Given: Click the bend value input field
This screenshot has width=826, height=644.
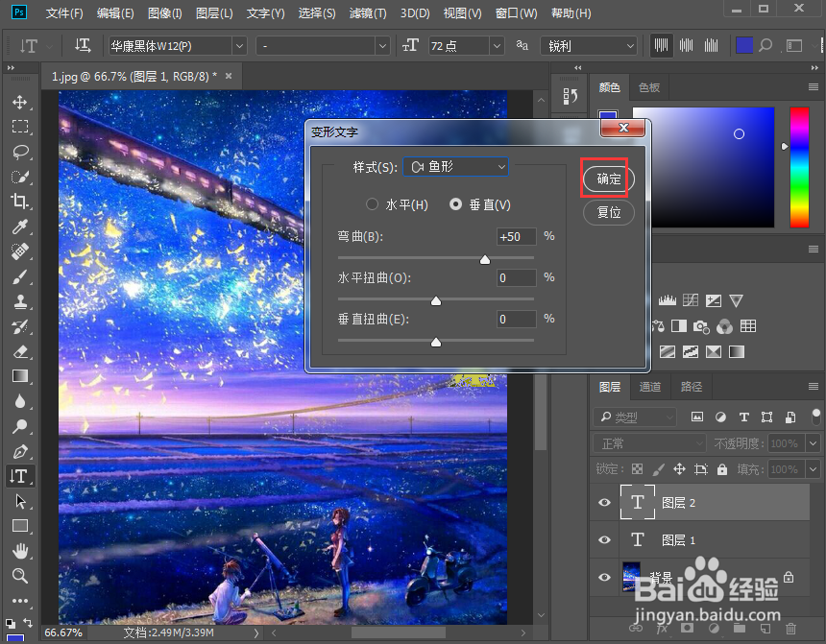Looking at the screenshot, I should click(517, 236).
